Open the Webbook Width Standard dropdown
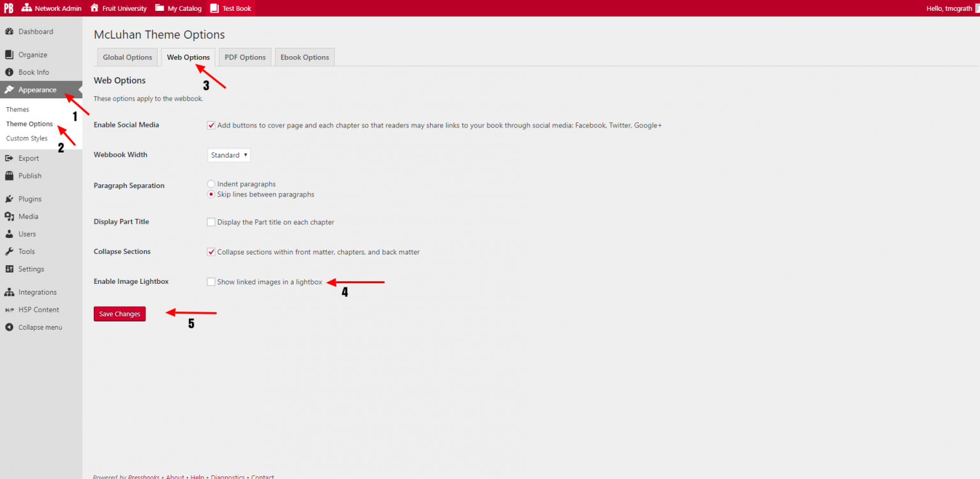Screen dimensions: 980x479 coord(229,155)
